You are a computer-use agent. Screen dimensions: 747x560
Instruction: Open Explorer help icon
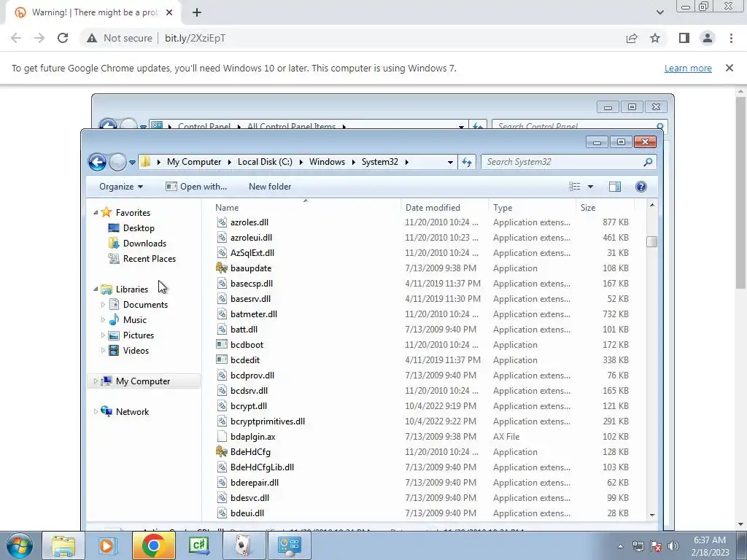point(640,187)
